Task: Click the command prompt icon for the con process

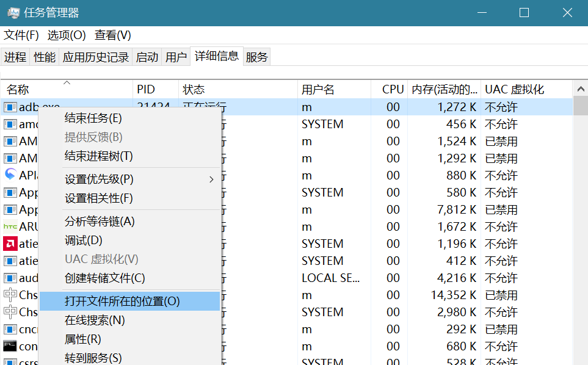Action: (9, 345)
